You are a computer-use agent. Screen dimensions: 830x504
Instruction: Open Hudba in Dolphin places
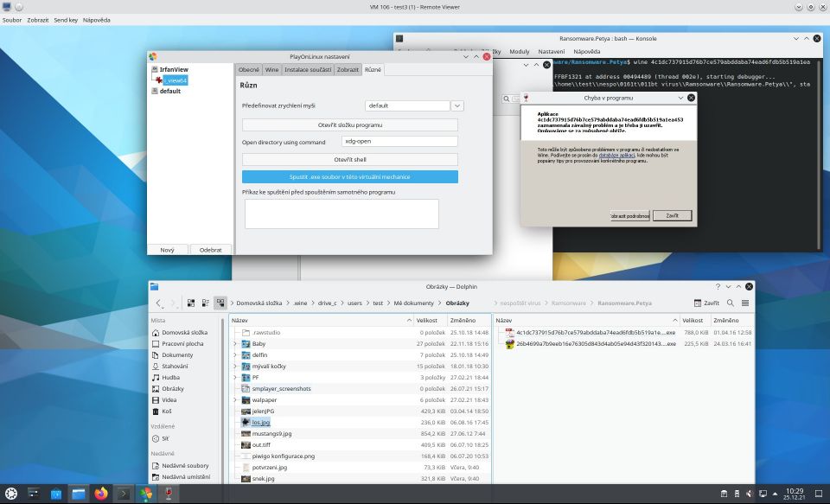click(x=171, y=378)
